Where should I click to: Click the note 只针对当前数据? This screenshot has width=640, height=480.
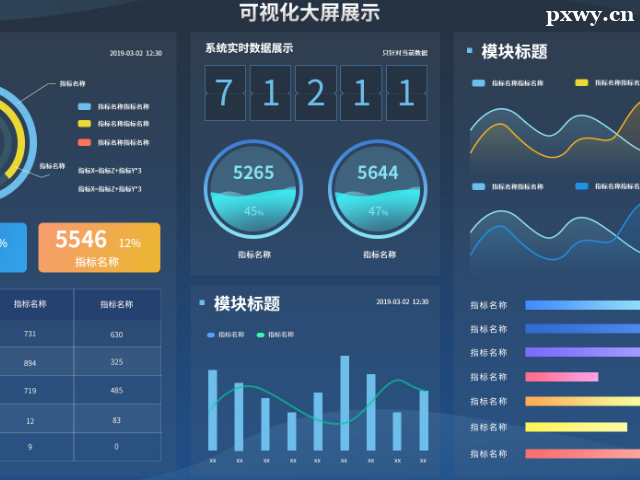tap(405, 53)
